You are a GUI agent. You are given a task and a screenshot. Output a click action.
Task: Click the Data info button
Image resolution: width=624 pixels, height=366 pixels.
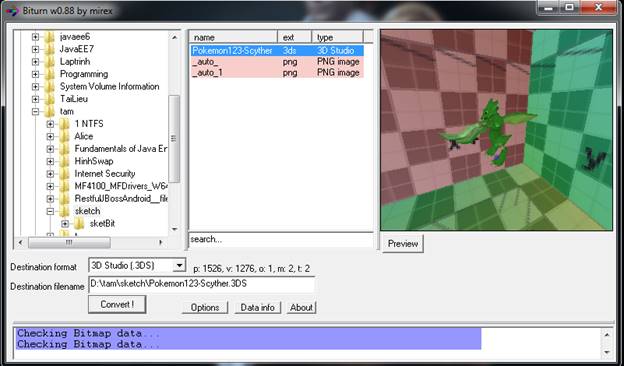click(257, 308)
